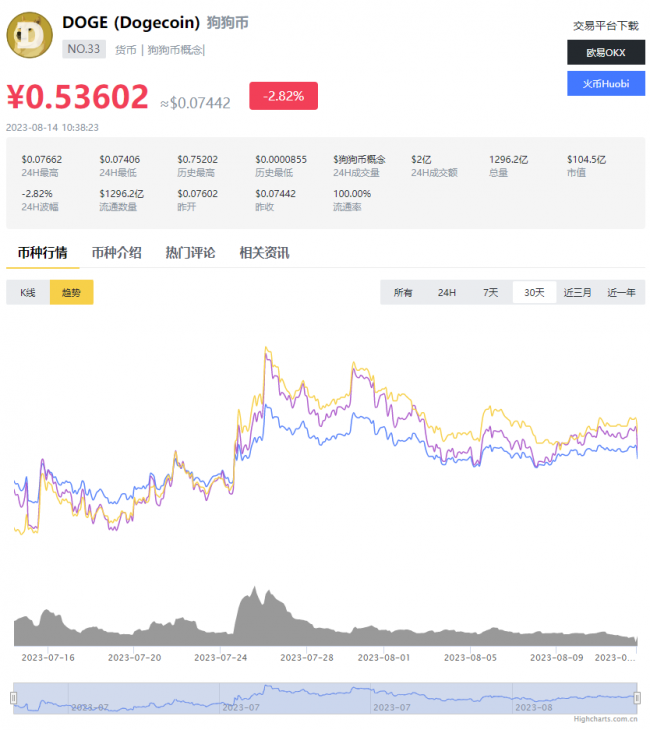The image size is (650, 730).
Task: Click the $0.07406 24H low value
Action: tap(119, 159)
